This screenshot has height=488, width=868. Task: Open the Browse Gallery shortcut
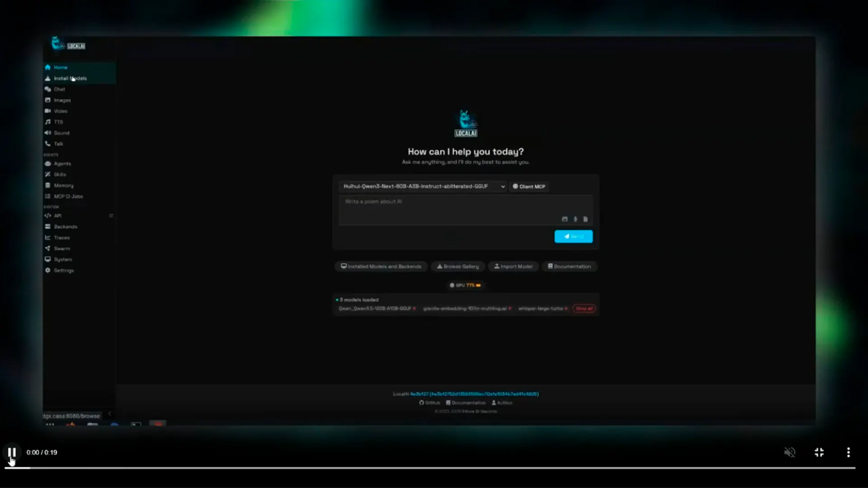458,267
